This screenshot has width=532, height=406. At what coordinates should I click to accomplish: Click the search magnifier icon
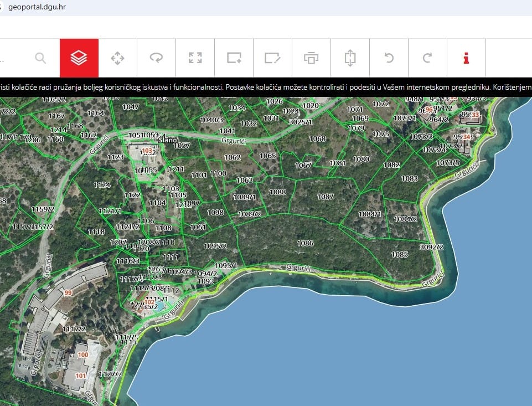click(40, 58)
